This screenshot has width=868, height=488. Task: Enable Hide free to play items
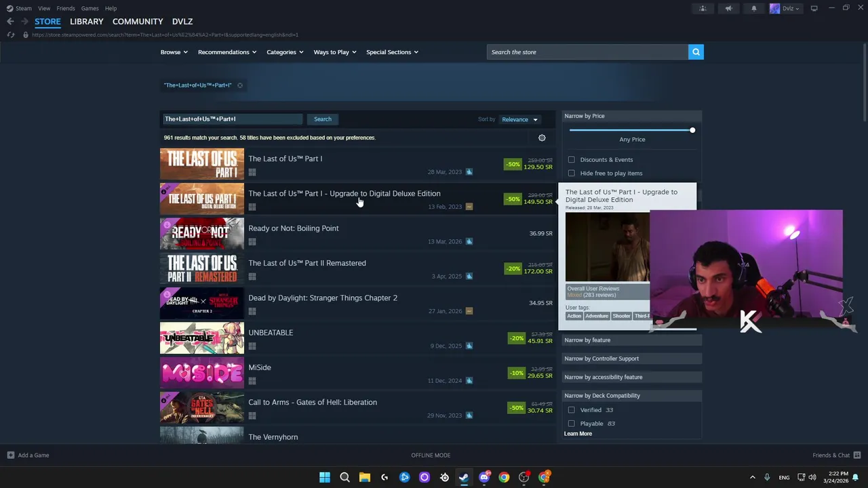pos(572,174)
